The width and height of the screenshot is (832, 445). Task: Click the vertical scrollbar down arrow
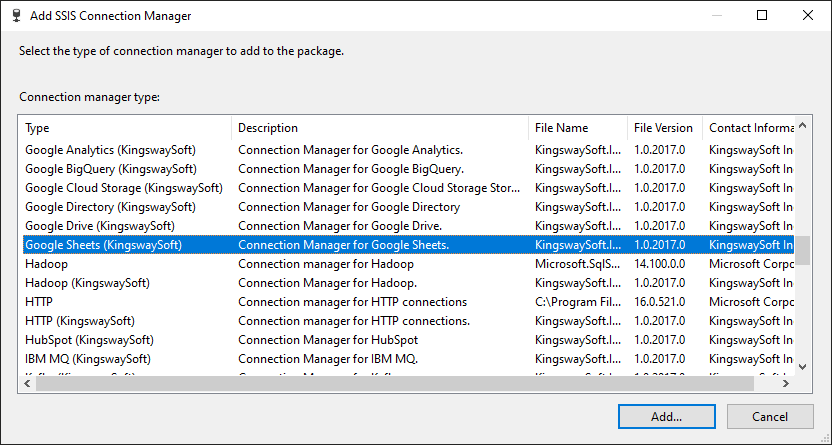click(803, 367)
